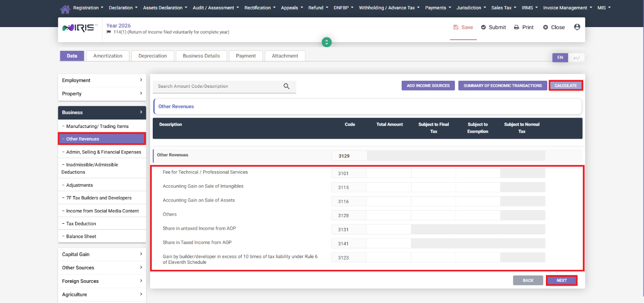
Task: Switch to the Attachment tab
Action: 285,56
